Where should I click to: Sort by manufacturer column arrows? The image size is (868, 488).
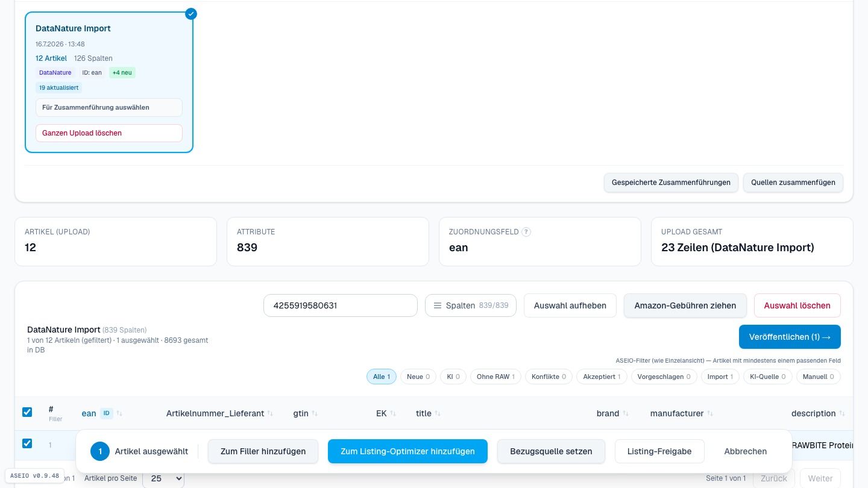tap(710, 413)
